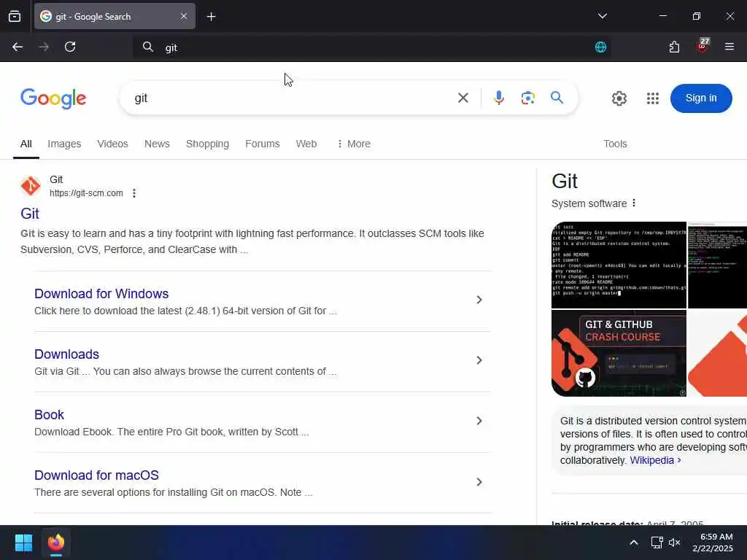The height and width of the screenshot is (560, 747).
Task: Open the dark terminal thumbnail at the right edge
Action: click(x=718, y=265)
